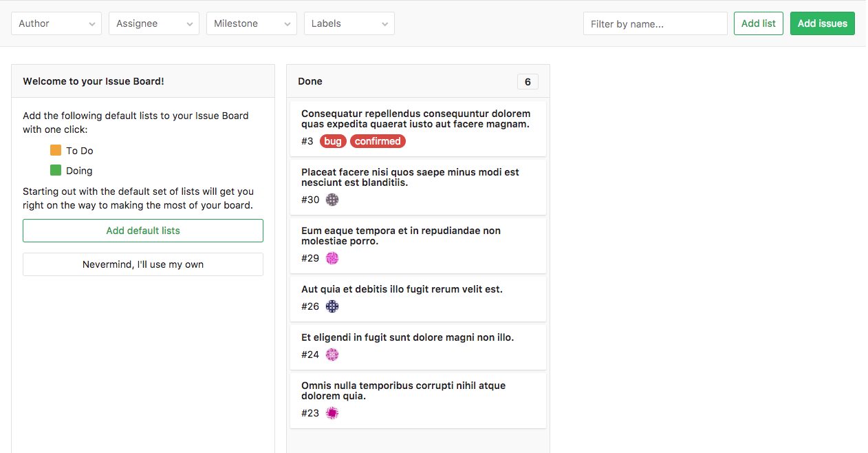Click the green Doing color swatch
This screenshot has width=868, height=453.
coord(56,170)
